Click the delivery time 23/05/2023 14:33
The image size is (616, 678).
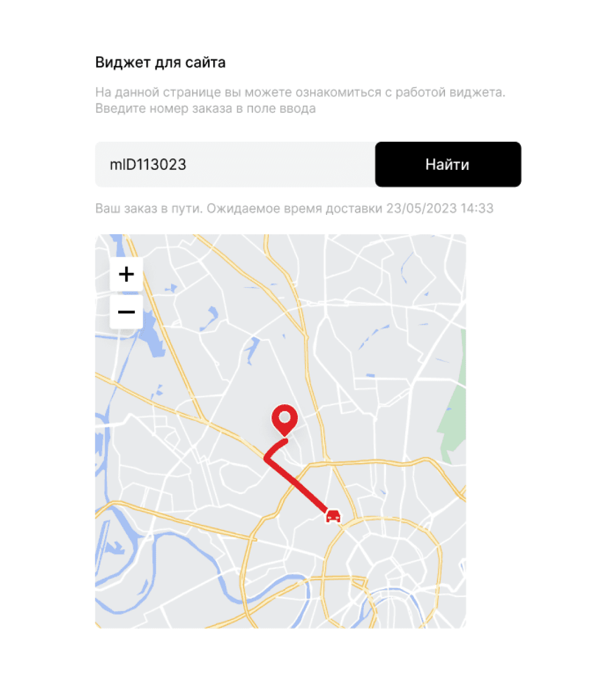(440, 209)
